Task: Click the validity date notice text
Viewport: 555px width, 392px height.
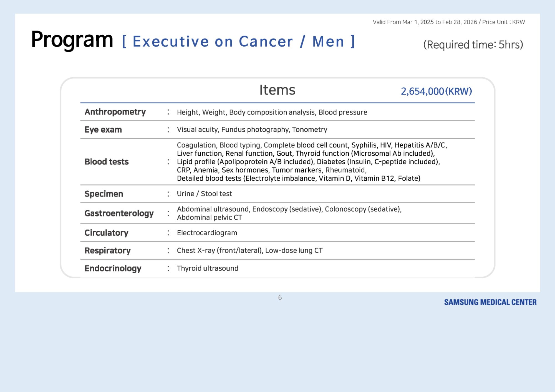Action: pos(448,22)
